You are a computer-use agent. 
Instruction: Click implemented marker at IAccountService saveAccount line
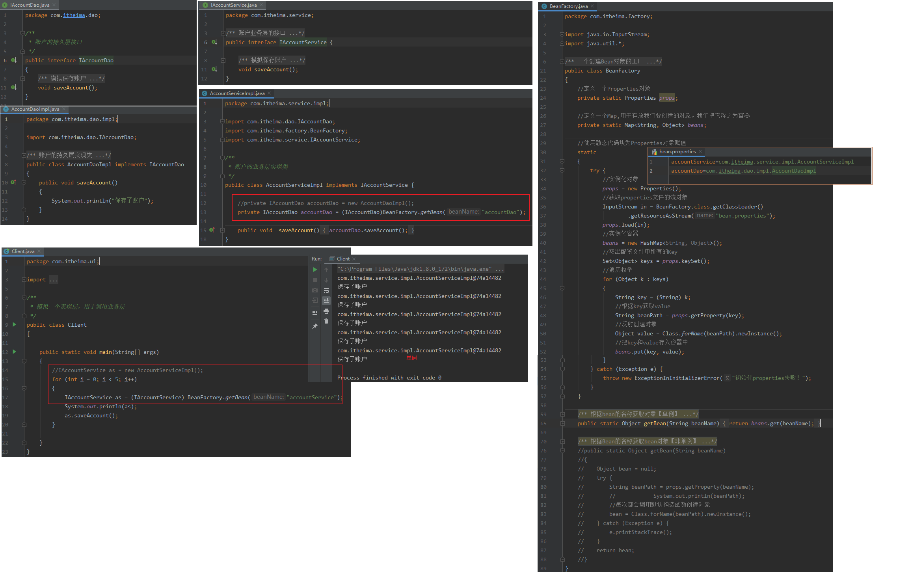click(214, 69)
